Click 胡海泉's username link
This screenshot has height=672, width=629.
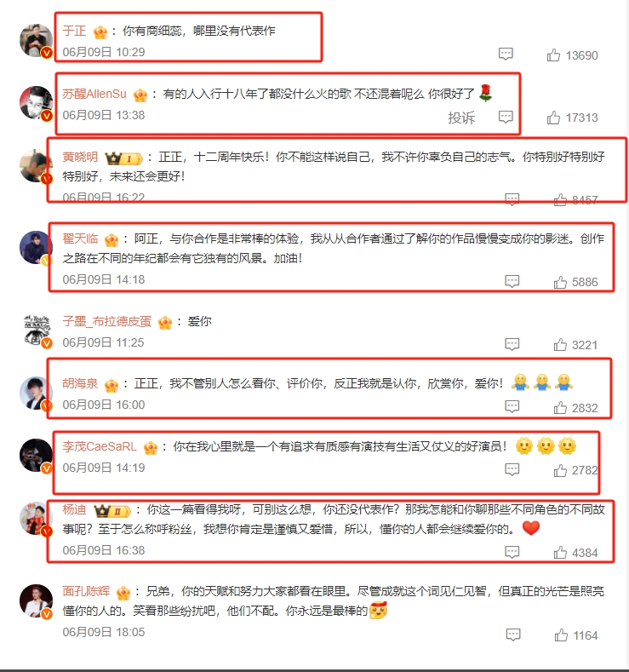(x=80, y=383)
